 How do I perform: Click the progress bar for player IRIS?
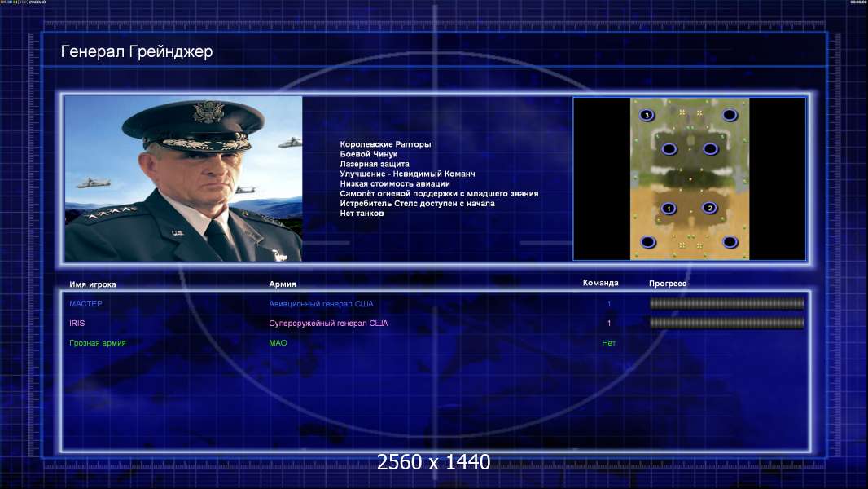pyautogui.click(x=727, y=323)
